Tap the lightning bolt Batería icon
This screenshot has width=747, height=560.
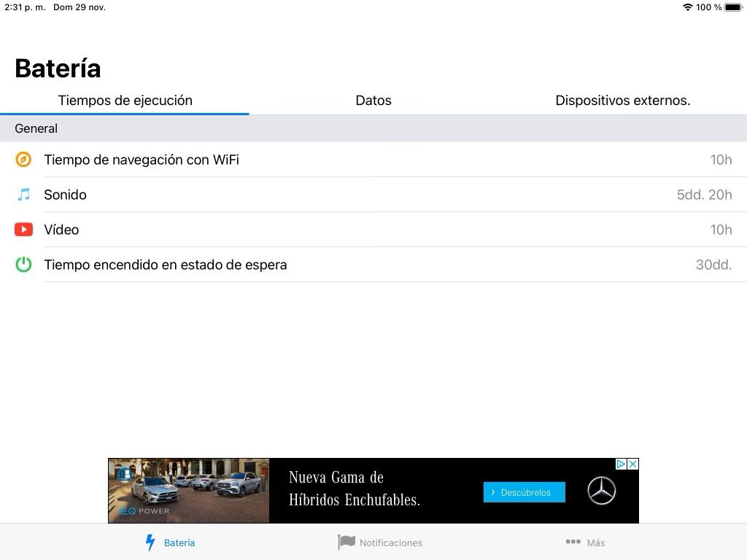pyautogui.click(x=150, y=542)
